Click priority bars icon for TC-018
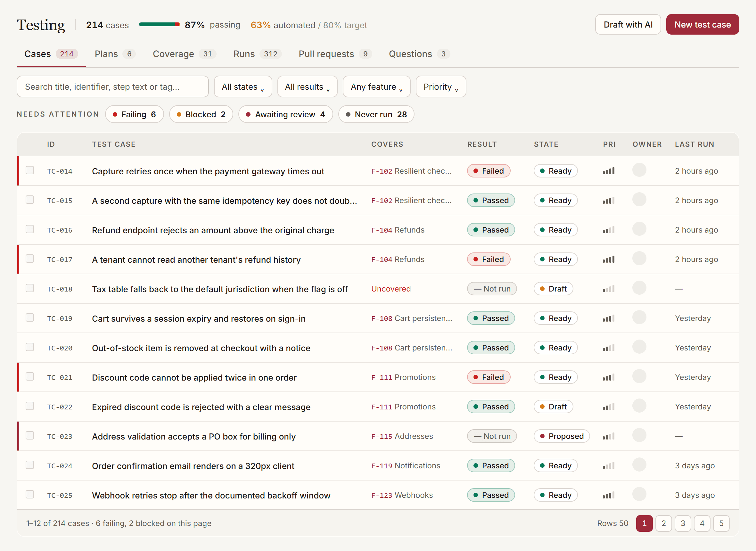The height and width of the screenshot is (551, 756). pyautogui.click(x=608, y=289)
